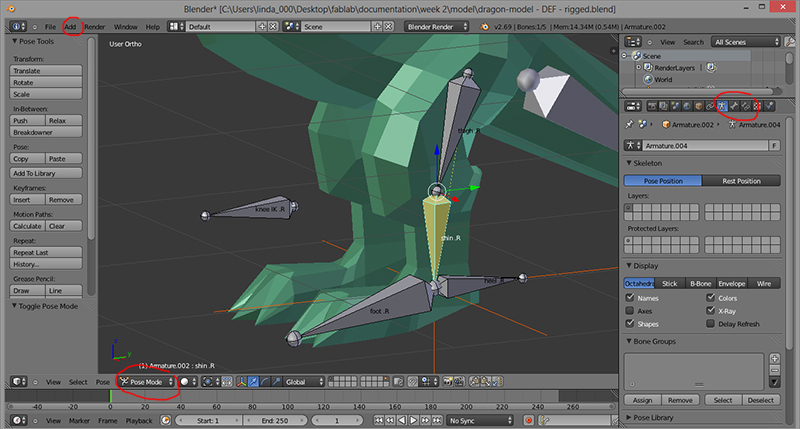Screen dimensions: 800x429
Task: Open the Add menu
Action: point(70,27)
